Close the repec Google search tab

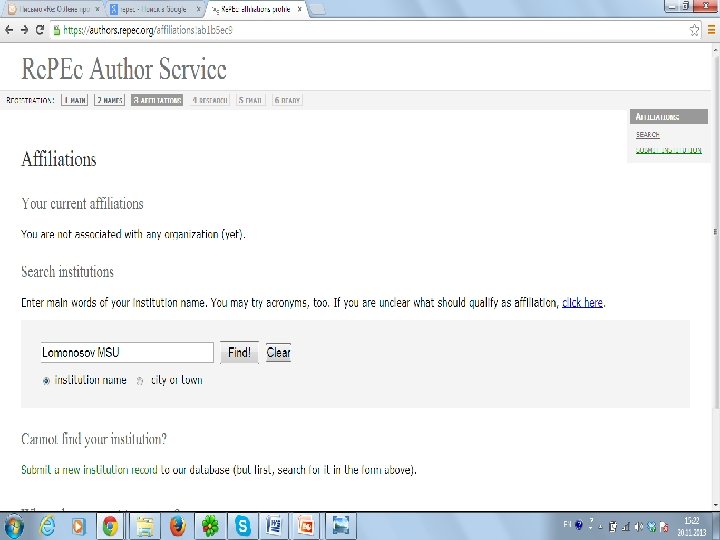pyautogui.click(x=198, y=9)
